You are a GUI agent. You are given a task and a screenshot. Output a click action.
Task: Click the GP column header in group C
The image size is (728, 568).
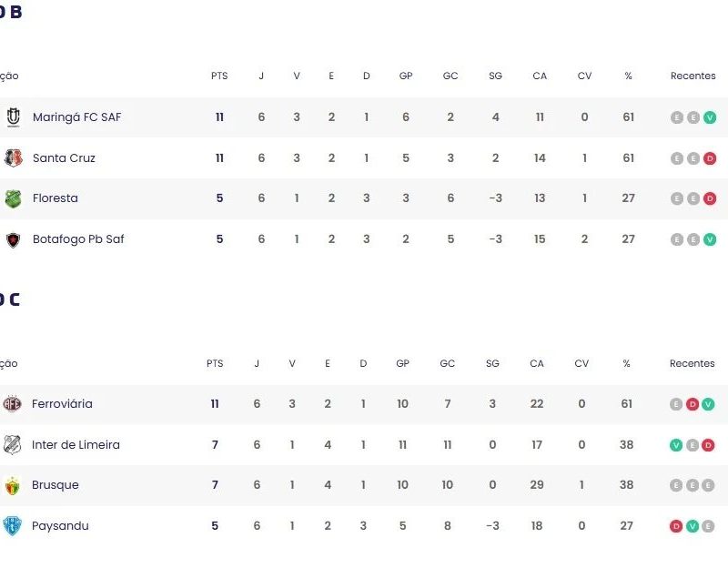[x=402, y=363]
